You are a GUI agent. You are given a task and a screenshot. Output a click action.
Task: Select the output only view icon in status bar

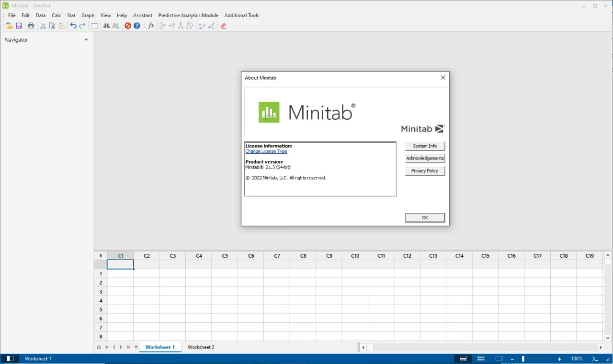coord(499,359)
